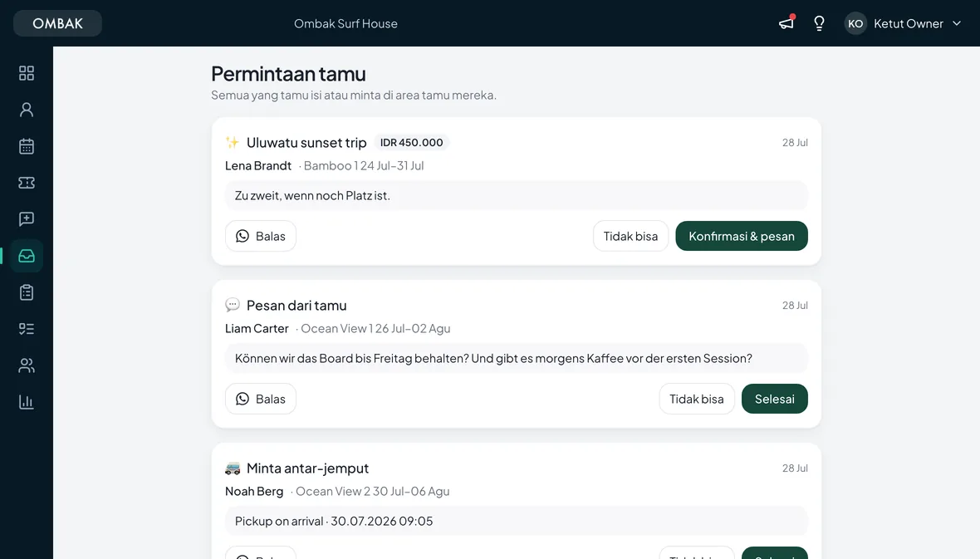Click the Minta antar-jemput title

tap(307, 468)
